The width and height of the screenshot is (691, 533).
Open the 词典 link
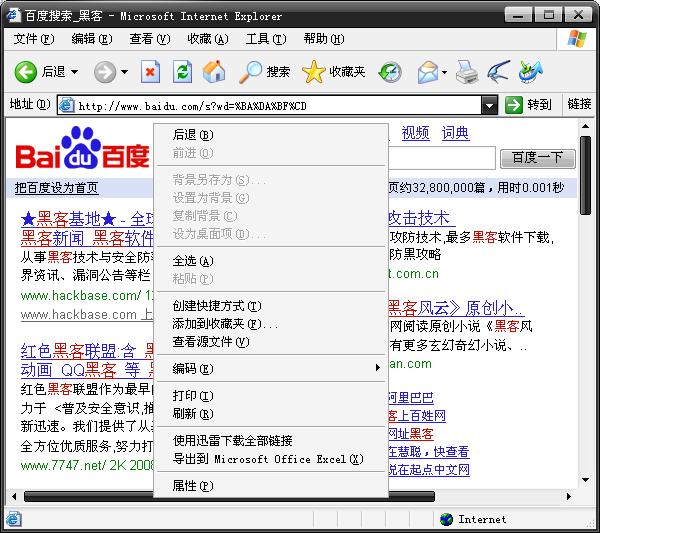point(456,133)
